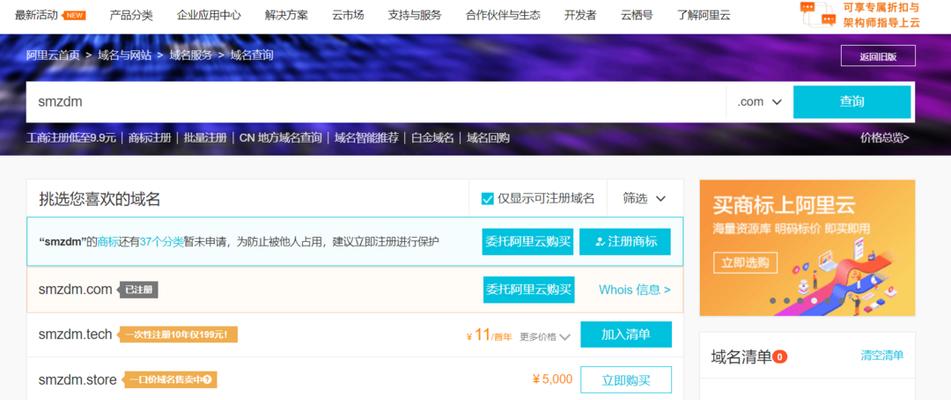Click the 域名清单 count badge
Viewport: 951px width, 400px height.
tap(780, 356)
